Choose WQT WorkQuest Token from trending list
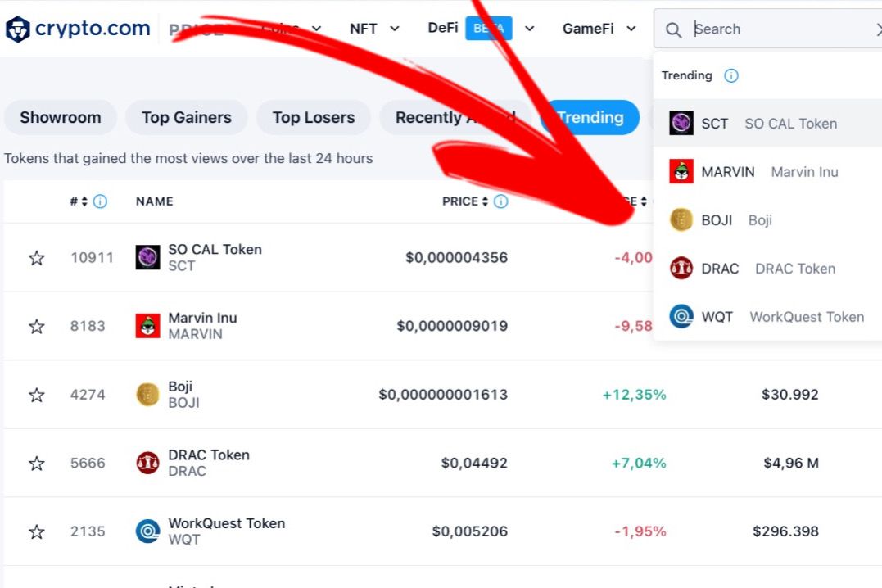Image resolution: width=882 pixels, height=588 pixels. point(767,317)
